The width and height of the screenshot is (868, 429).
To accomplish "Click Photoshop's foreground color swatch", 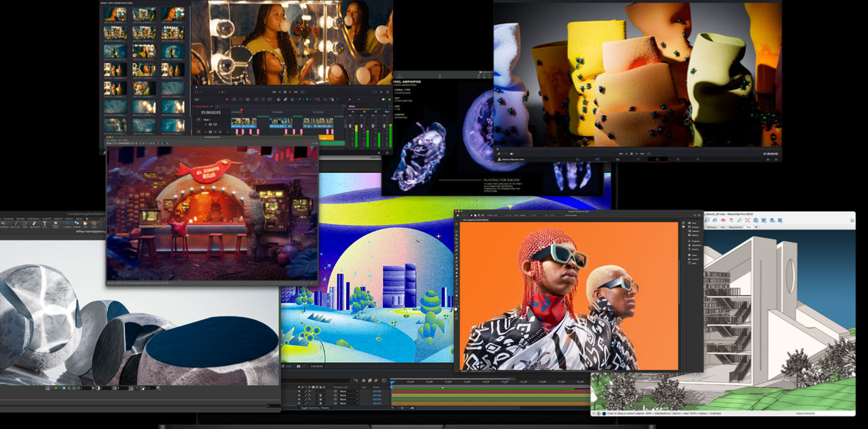I will click(457, 309).
